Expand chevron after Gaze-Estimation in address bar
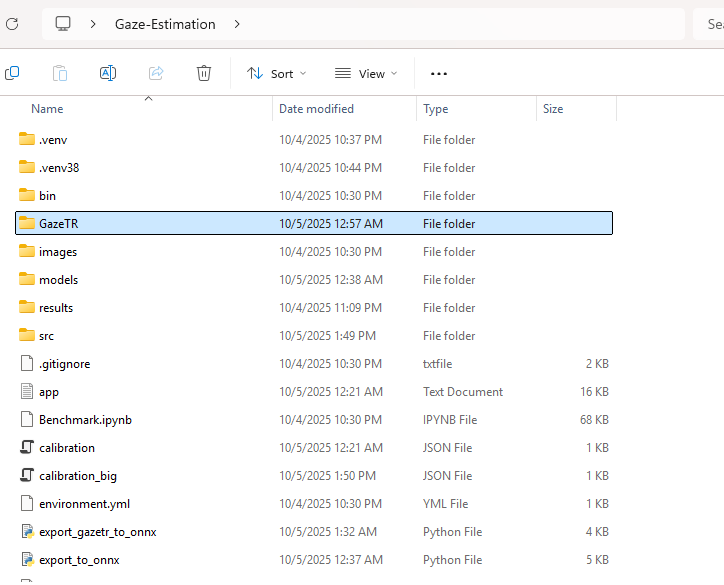724x585 pixels. tap(237, 24)
